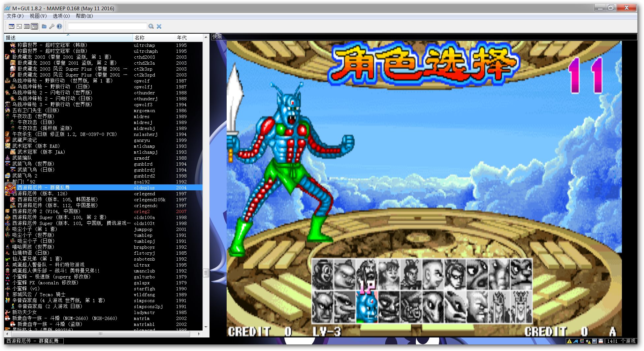The height and width of the screenshot is (351, 644).
Task: Open the 帮助(H) menu
Action: point(84,16)
